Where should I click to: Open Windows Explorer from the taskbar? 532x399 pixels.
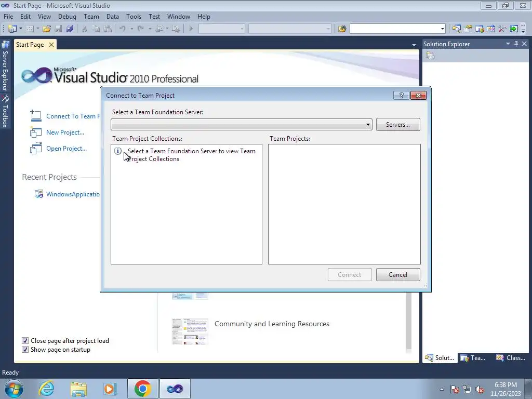[78, 389]
